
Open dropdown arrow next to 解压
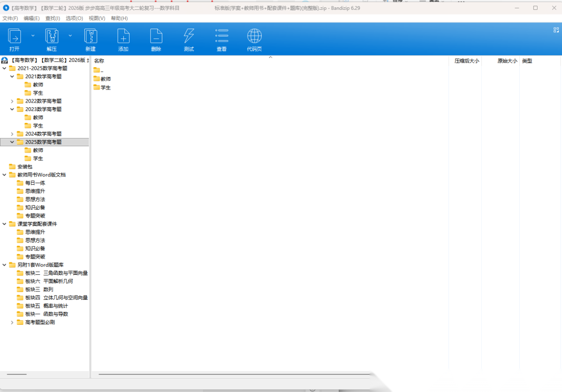pyautogui.click(x=70, y=35)
